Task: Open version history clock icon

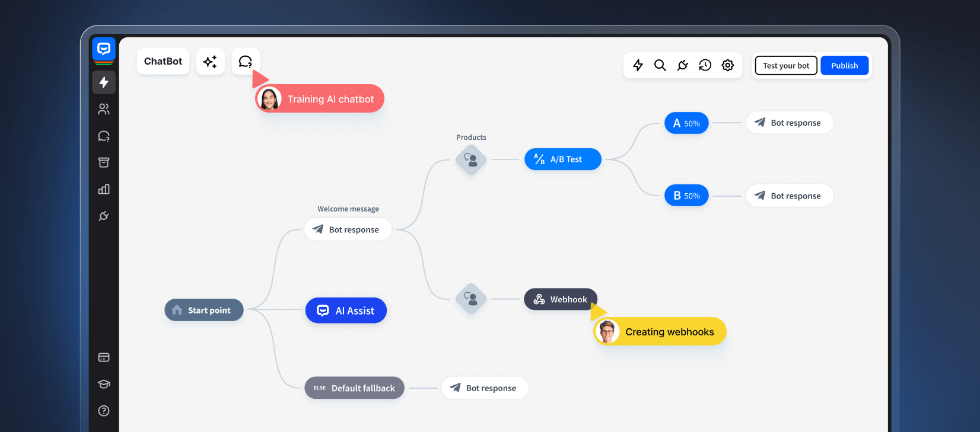Action: click(x=705, y=65)
